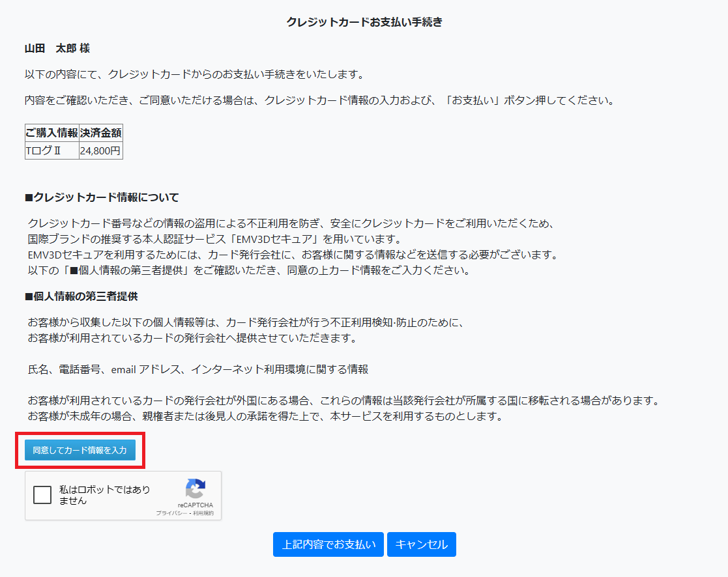Click the 氏名、電話番号、email アドレス info line
Viewport: 728px width, 577px height.
pos(198,369)
